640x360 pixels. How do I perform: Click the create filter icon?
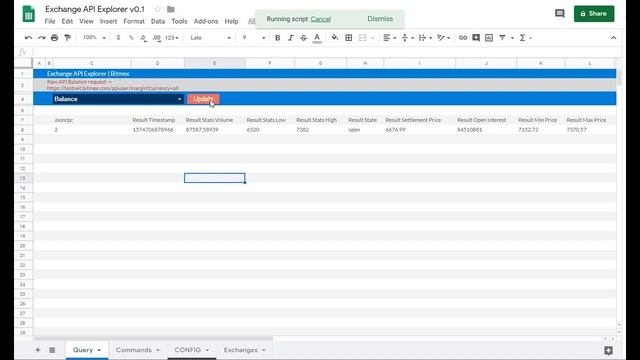tap(502, 38)
